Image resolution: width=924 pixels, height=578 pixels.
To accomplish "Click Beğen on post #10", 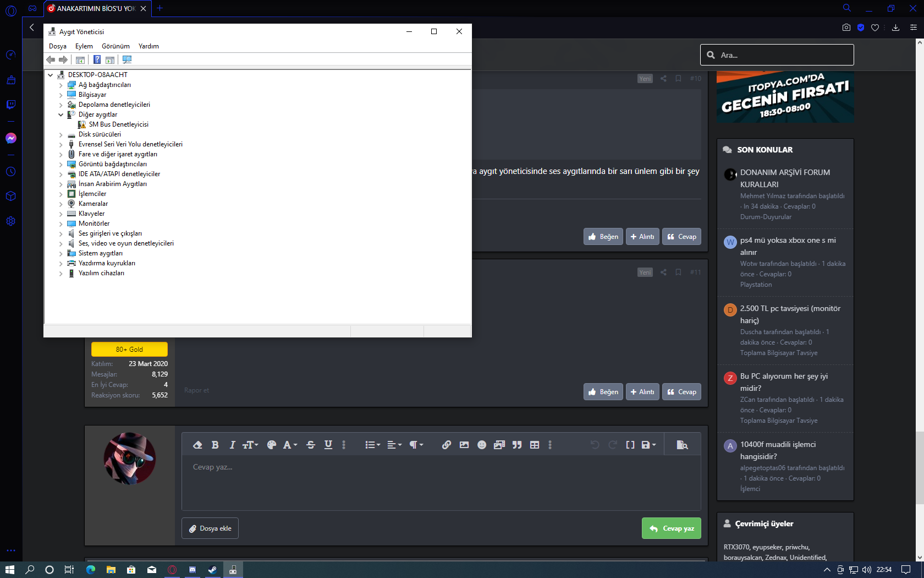I will tap(603, 237).
